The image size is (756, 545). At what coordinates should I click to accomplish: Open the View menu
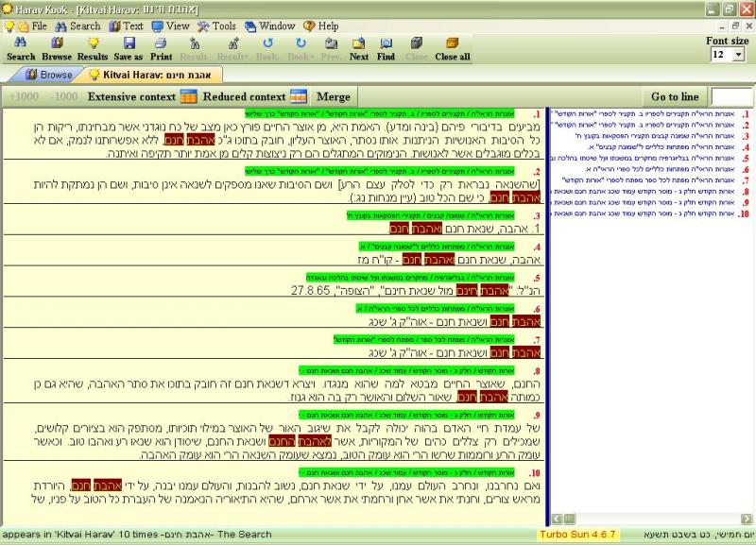tap(178, 26)
